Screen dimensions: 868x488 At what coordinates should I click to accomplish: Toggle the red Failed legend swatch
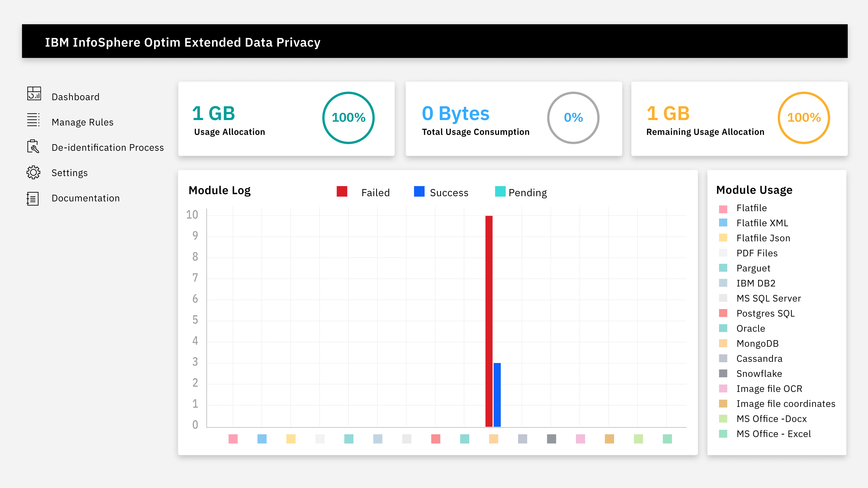click(342, 191)
